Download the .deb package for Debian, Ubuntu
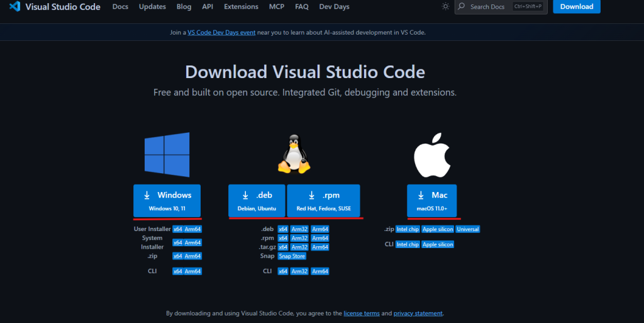This screenshot has height=323, width=644. tap(257, 200)
